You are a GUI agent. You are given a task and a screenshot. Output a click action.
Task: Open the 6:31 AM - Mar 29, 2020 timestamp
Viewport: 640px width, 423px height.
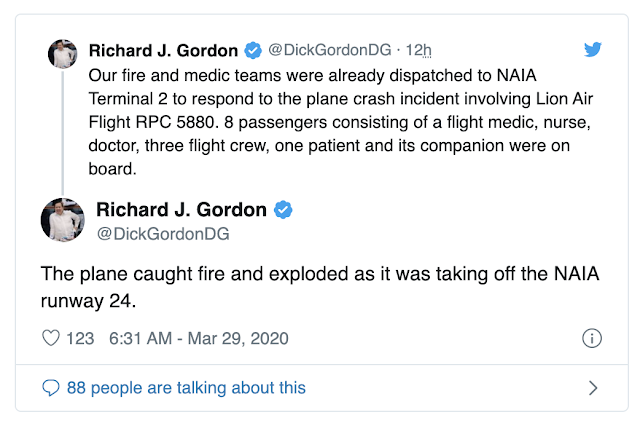click(x=197, y=338)
